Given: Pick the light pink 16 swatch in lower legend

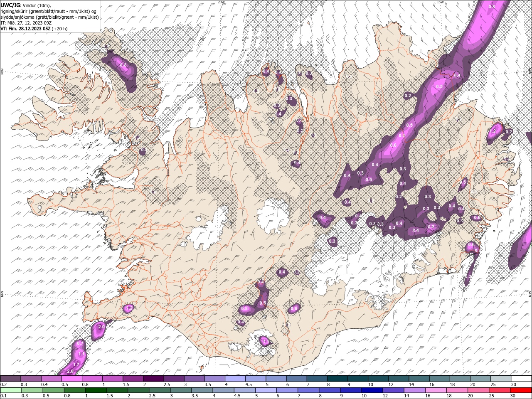Looking at the screenshot, I should pyautogui.click(x=436, y=390).
